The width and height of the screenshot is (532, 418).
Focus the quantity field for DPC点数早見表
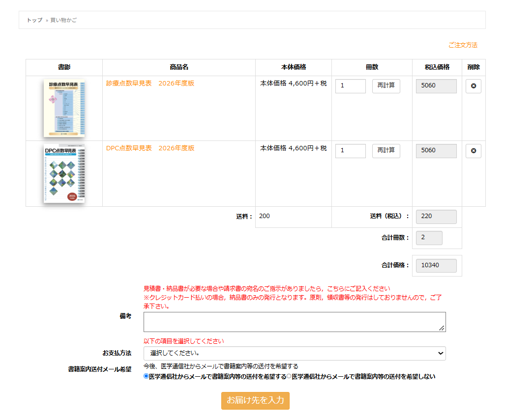pos(351,151)
